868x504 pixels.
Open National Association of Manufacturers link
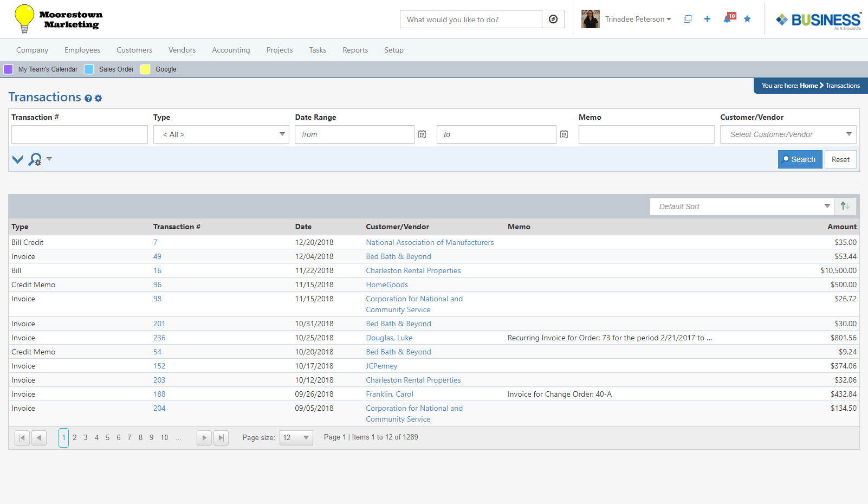(430, 242)
